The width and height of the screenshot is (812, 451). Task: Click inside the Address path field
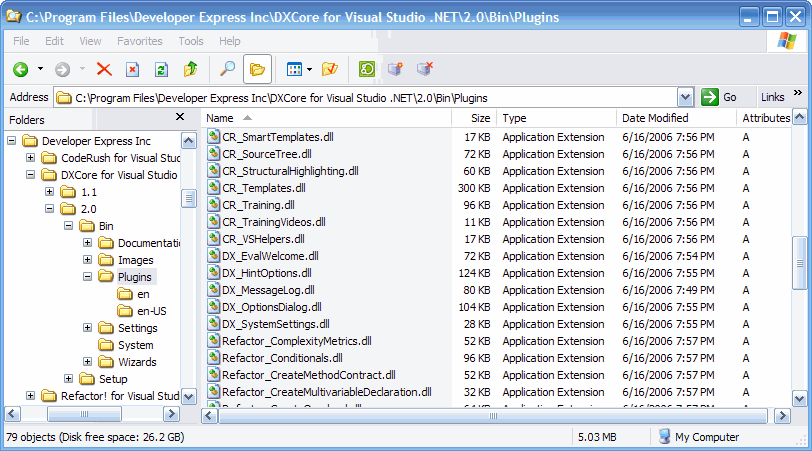point(366,97)
